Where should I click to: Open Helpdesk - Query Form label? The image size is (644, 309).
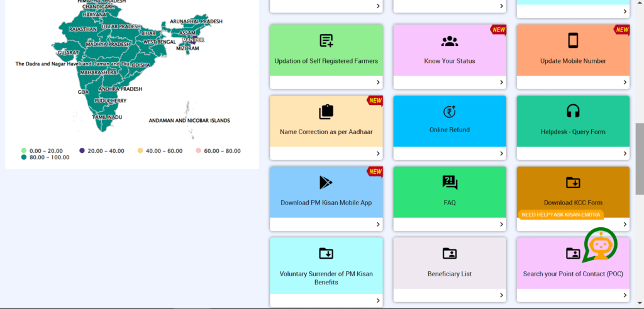point(573,132)
